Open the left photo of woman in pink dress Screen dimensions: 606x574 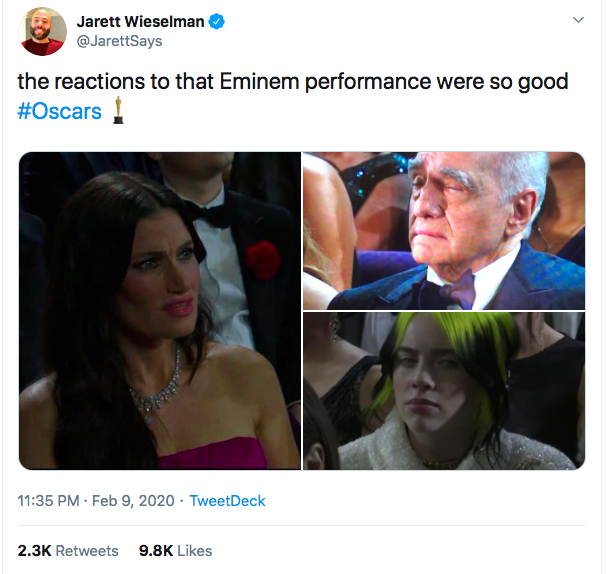pos(160,310)
